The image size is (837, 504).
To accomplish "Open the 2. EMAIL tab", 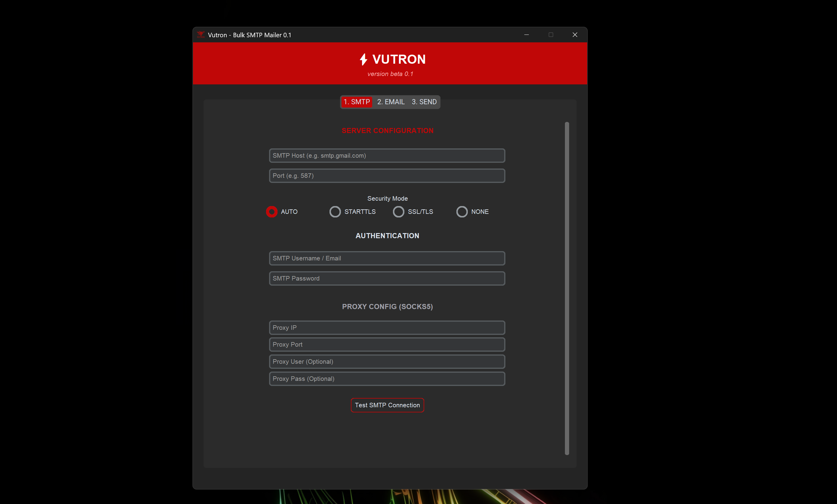I will 391,102.
